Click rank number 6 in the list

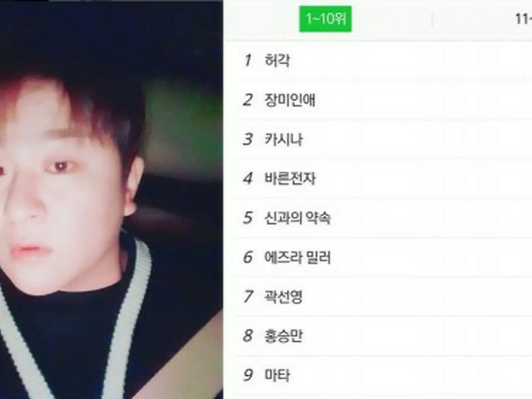[248, 257]
